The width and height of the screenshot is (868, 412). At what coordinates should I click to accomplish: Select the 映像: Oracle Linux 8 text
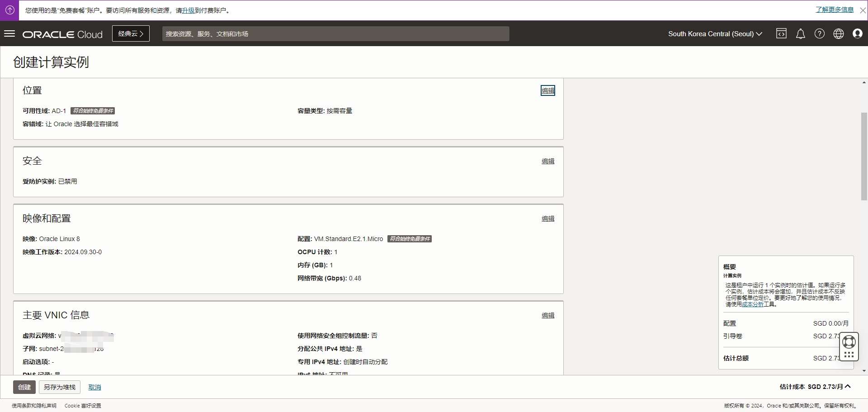click(51, 239)
